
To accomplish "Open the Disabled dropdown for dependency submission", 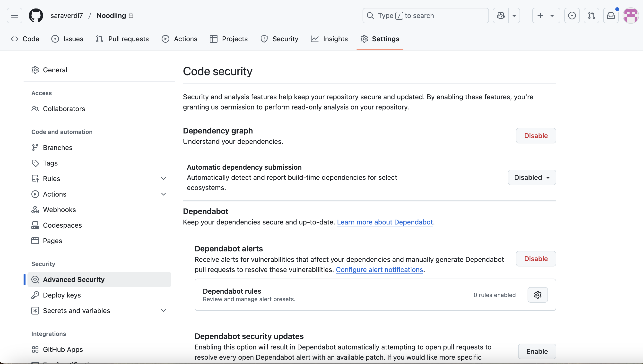I will point(532,177).
